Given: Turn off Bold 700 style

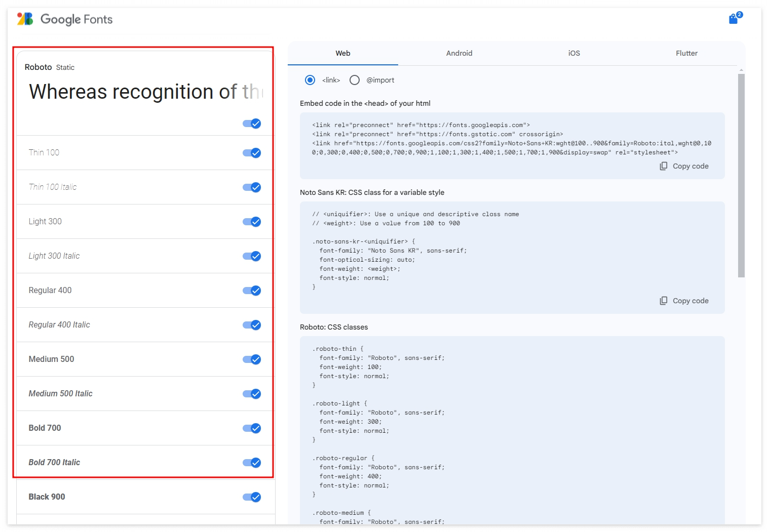Looking at the screenshot, I should point(252,428).
